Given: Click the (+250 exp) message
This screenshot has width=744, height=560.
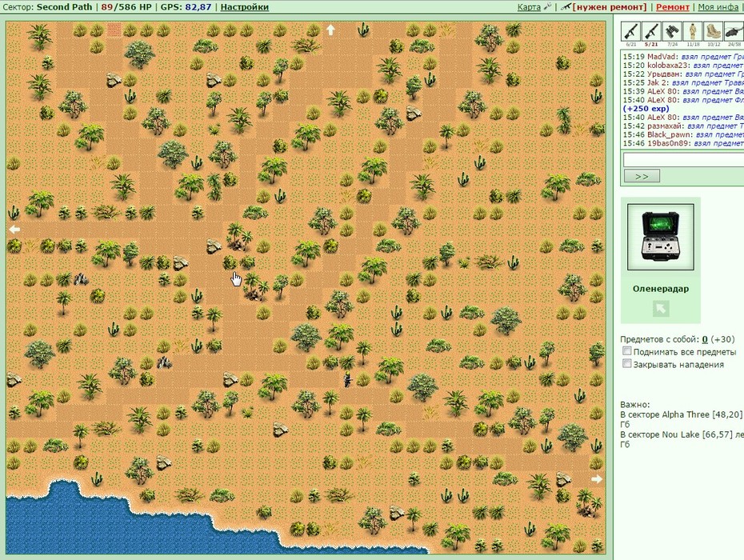Looking at the screenshot, I should tap(646, 109).
